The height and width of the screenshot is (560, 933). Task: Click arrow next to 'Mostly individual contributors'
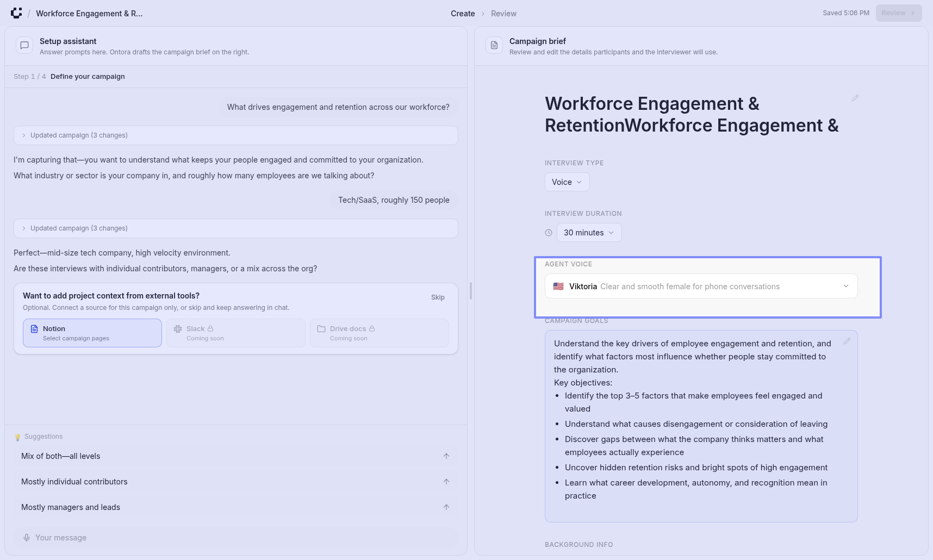pyautogui.click(x=446, y=482)
